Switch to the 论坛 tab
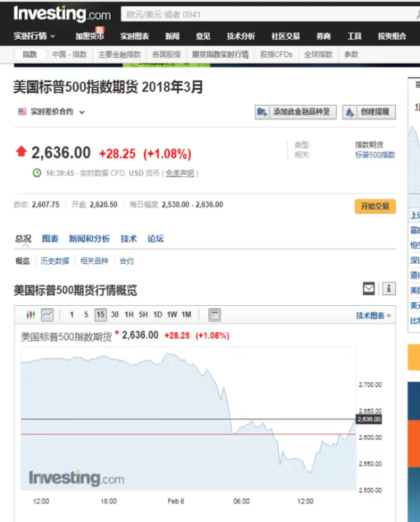The height and width of the screenshot is (522, 420). 156,239
